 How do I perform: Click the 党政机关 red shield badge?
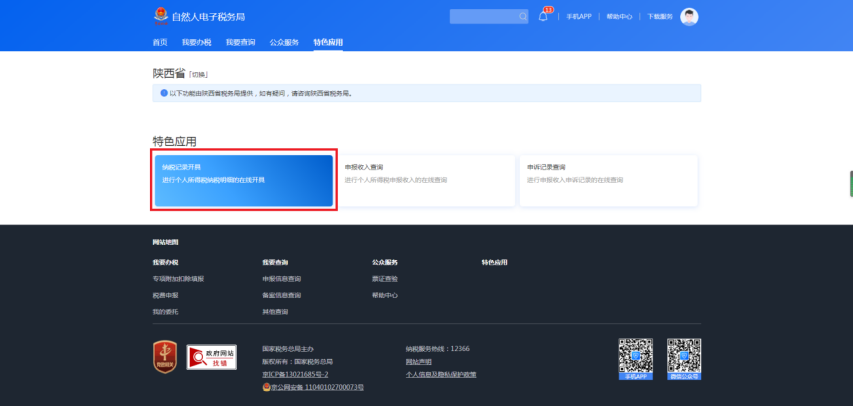point(166,357)
